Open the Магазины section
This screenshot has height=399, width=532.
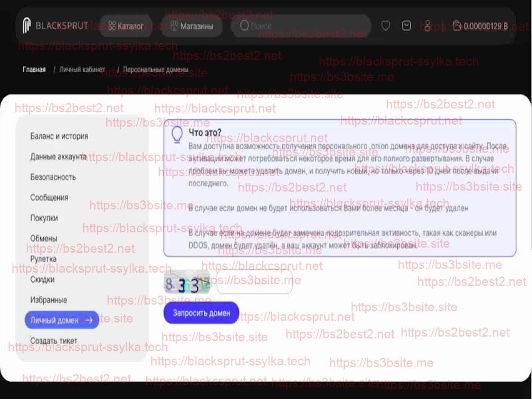(192, 26)
